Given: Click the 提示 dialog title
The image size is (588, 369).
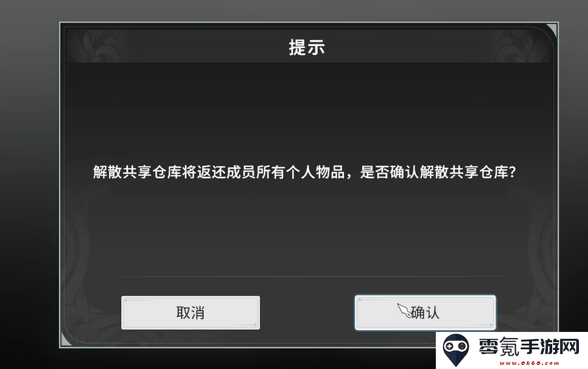Looking at the screenshot, I should coord(307,47).
